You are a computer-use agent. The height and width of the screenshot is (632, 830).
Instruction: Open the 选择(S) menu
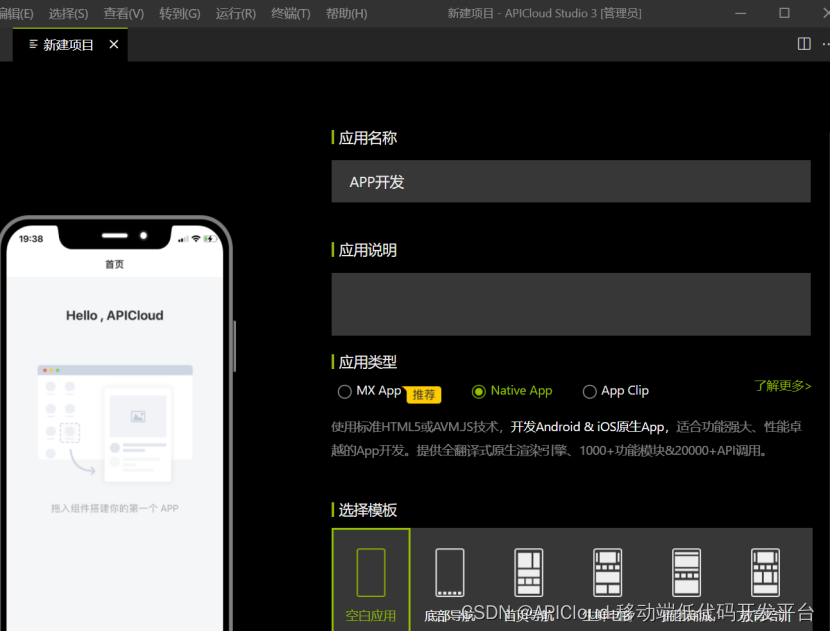click(x=68, y=13)
